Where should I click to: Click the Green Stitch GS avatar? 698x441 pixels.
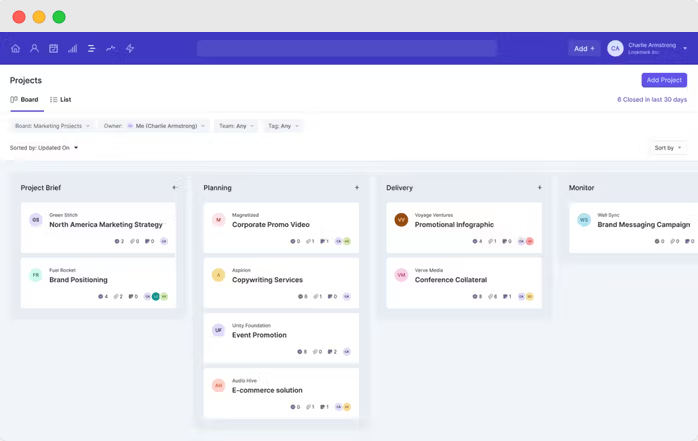coord(36,220)
